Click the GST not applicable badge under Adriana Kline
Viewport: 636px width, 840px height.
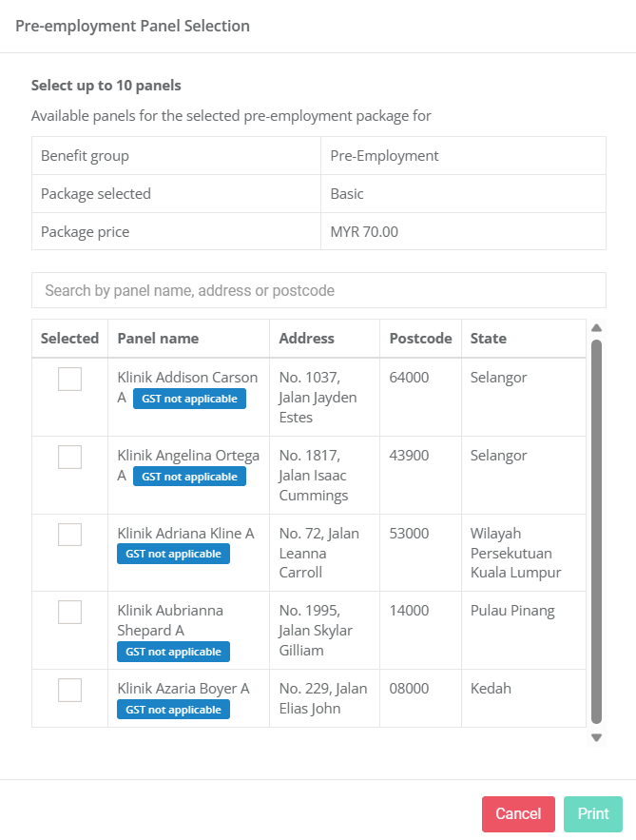173,554
